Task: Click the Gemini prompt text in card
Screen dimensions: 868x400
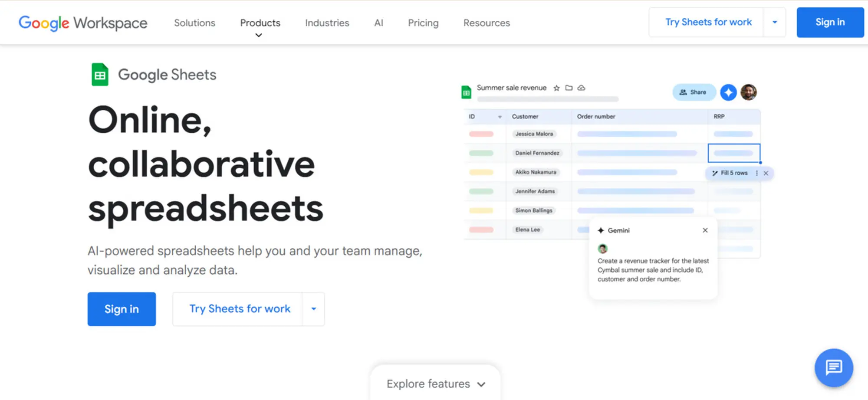Action: (x=653, y=270)
